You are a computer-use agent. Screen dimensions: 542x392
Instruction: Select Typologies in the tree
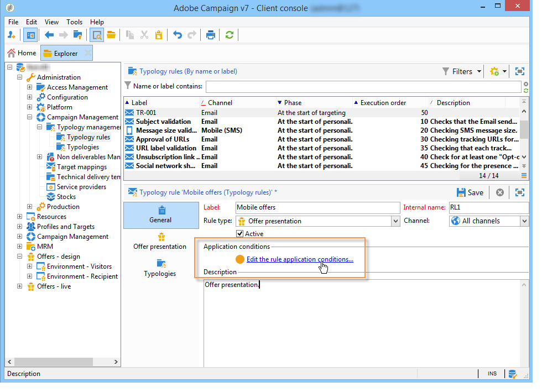point(83,147)
